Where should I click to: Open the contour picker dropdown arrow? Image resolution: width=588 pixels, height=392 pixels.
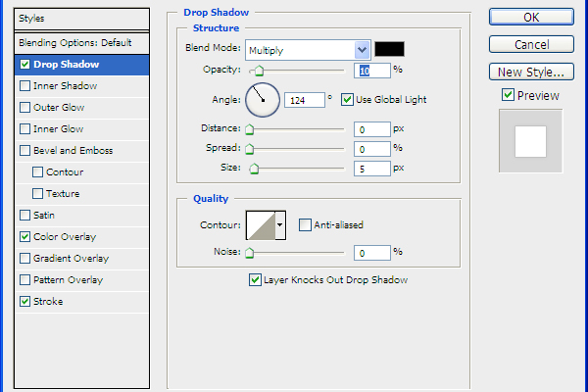[x=280, y=225]
